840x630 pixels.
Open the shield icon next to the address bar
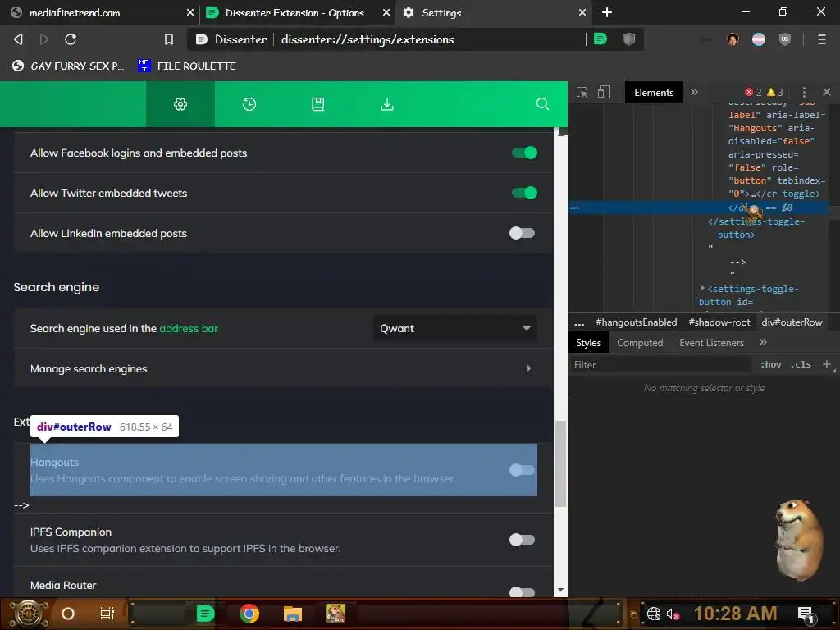coord(629,39)
